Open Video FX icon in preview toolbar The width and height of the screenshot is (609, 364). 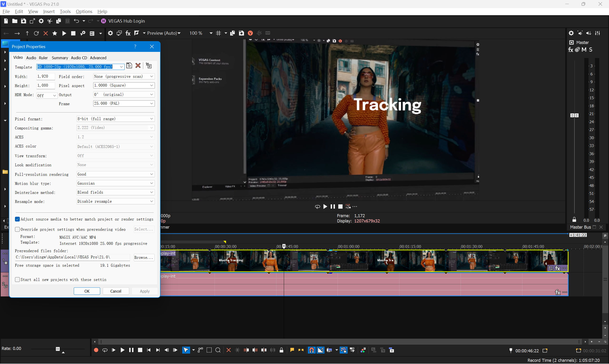tap(128, 33)
